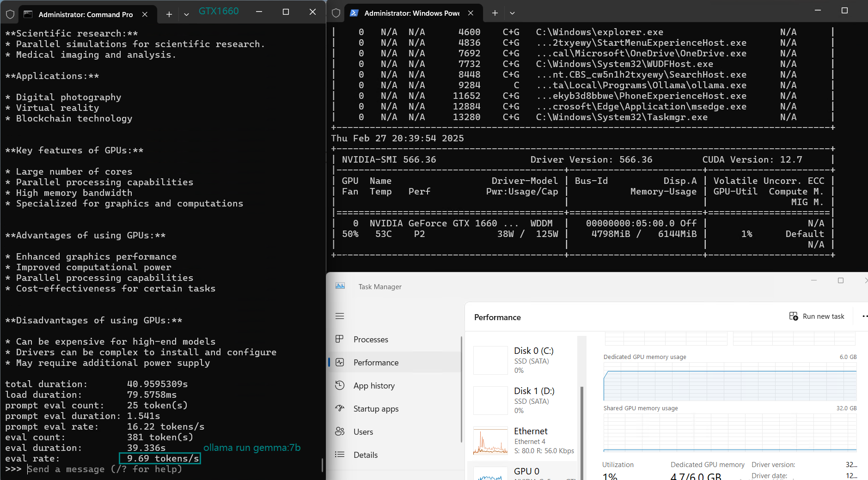Close the Administrator: Command Prompt tab
The width and height of the screenshot is (868, 480).
[x=145, y=14]
